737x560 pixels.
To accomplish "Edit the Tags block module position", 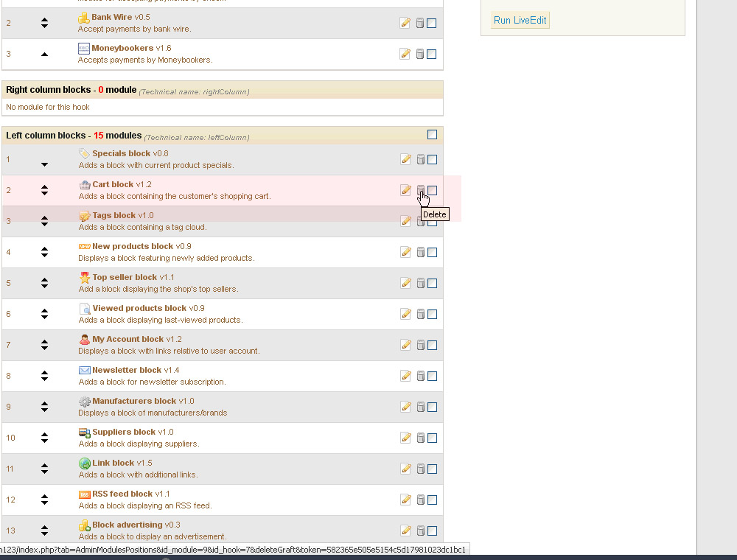I will 405,221.
